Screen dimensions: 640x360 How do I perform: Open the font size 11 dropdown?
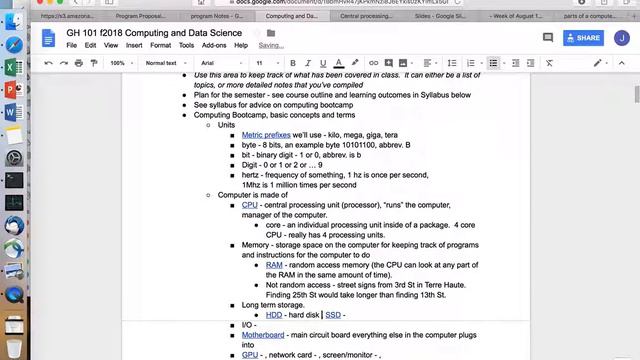click(x=268, y=63)
